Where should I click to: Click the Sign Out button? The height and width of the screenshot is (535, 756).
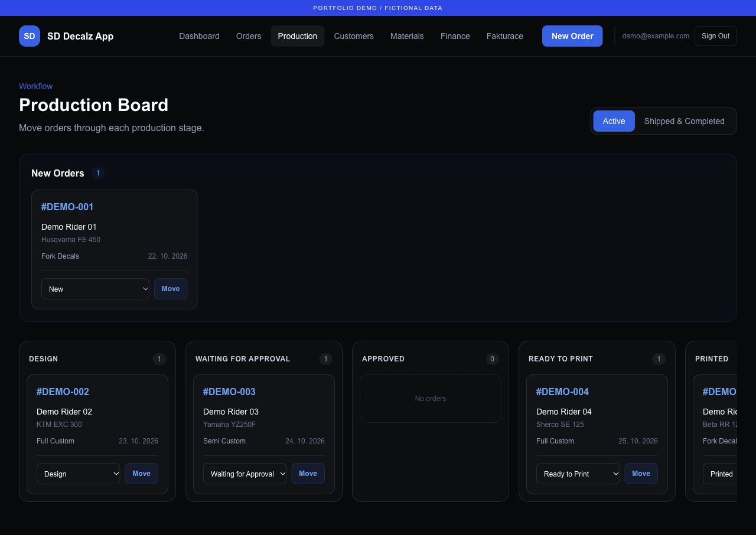point(715,36)
